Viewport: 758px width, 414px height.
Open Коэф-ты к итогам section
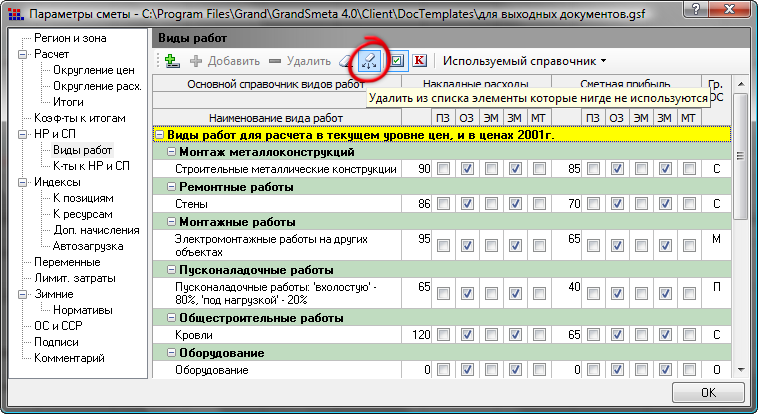[80, 118]
